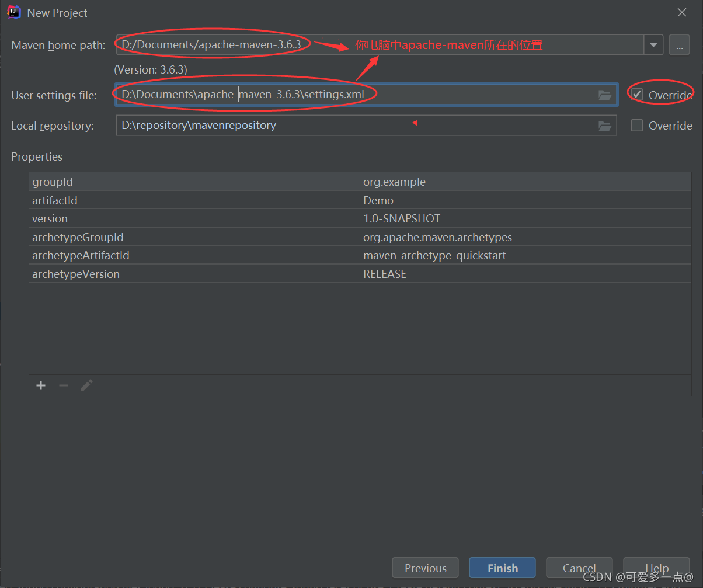Edit selected property with pencil icon
Screen dimensions: 703x588
(x=86, y=385)
